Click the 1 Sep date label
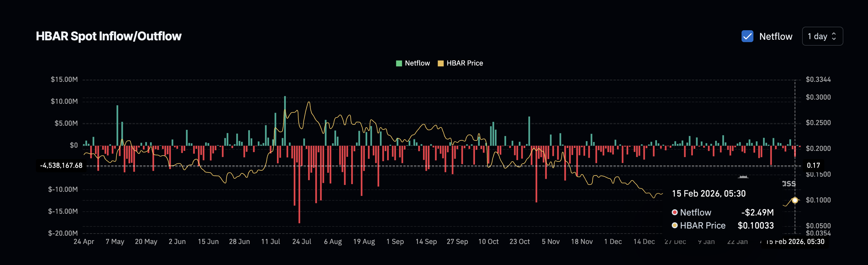 (x=395, y=242)
